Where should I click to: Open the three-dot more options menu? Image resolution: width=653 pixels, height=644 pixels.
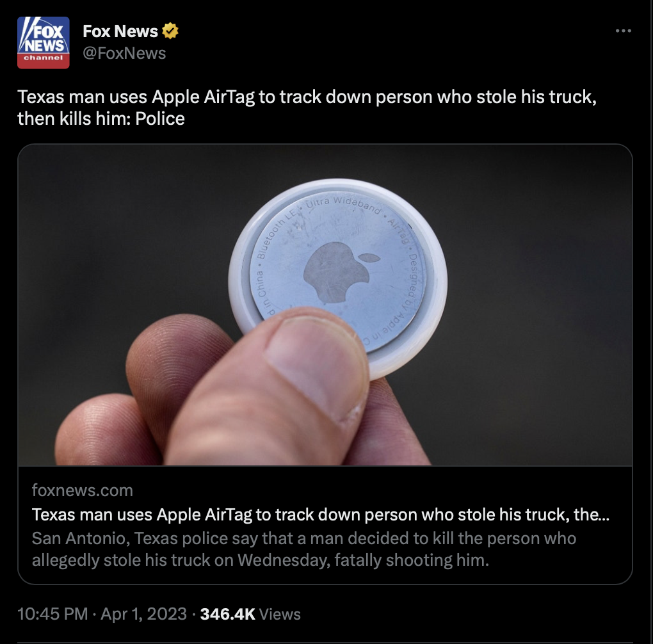[623, 31]
